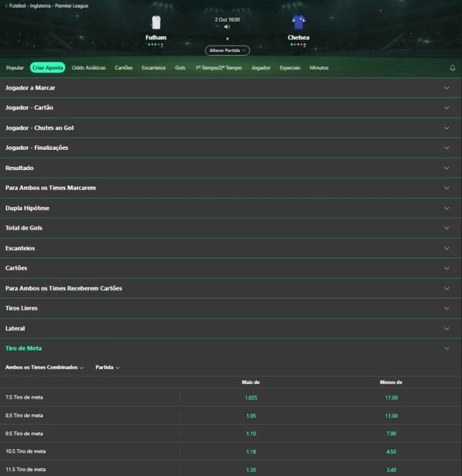
Task: Expand the Tiros Livres section
Action: coord(231,308)
